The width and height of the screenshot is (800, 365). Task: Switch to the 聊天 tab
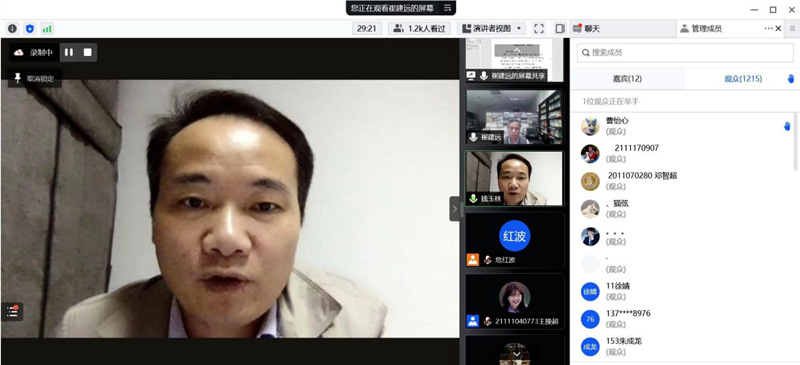tap(586, 29)
